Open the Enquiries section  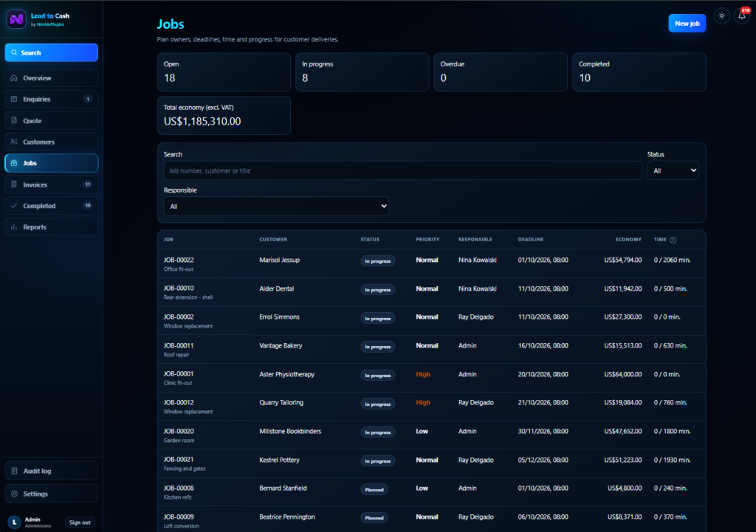click(x=52, y=100)
